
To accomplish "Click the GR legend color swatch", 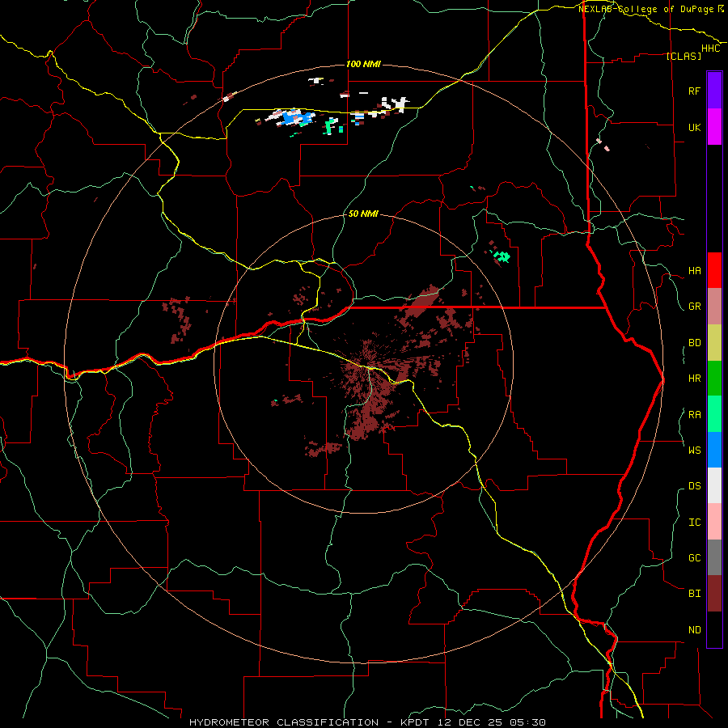I will pyautogui.click(x=714, y=307).
